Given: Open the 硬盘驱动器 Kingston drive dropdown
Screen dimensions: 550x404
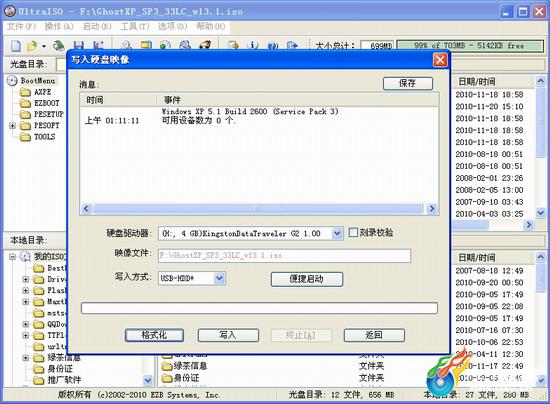Looking at the screenshot, I should pos(337,233).
